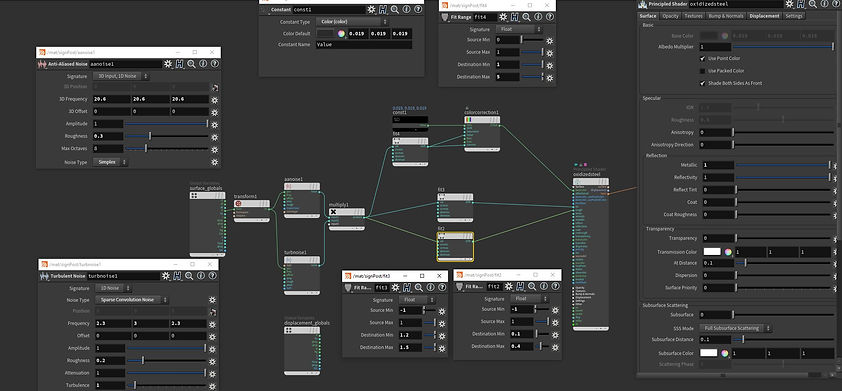The width and height of the screenshot is (842, 391).
Task: Toggle Use Point Color checkbox
Action: point(703,59)
